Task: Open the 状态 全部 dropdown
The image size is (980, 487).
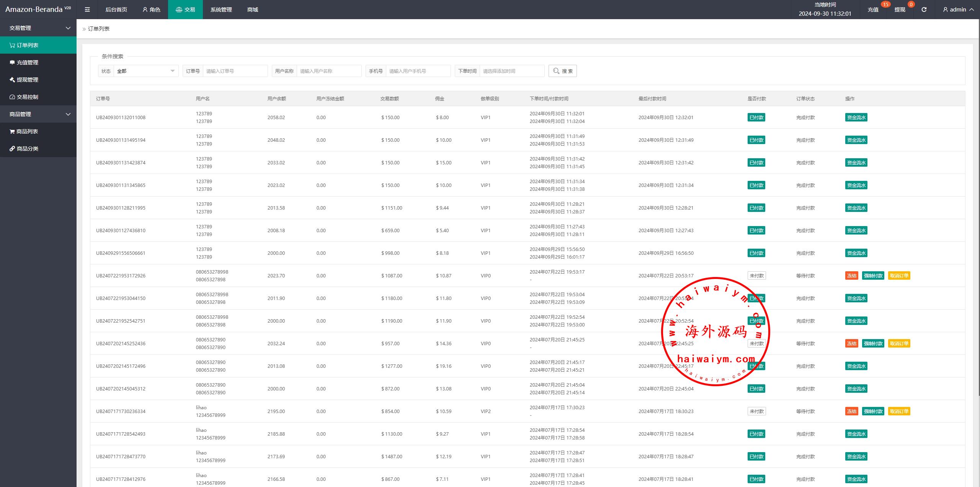Action: coord(145,71)
